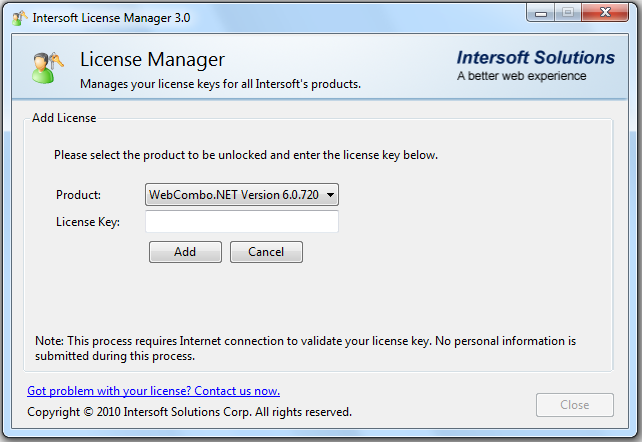642x442 pixels.
Task: Click the 'A better web experience' tagline
Action: (522, 76)
